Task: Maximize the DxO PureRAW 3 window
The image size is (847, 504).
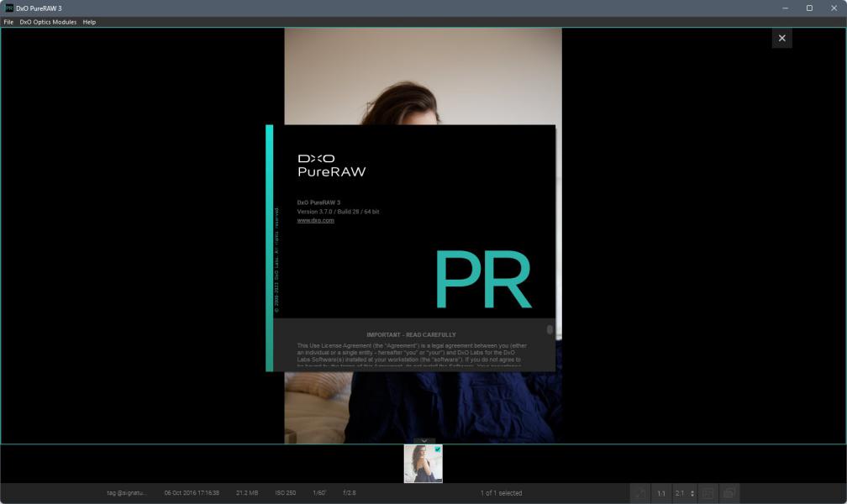Action: tap(809, 8)
